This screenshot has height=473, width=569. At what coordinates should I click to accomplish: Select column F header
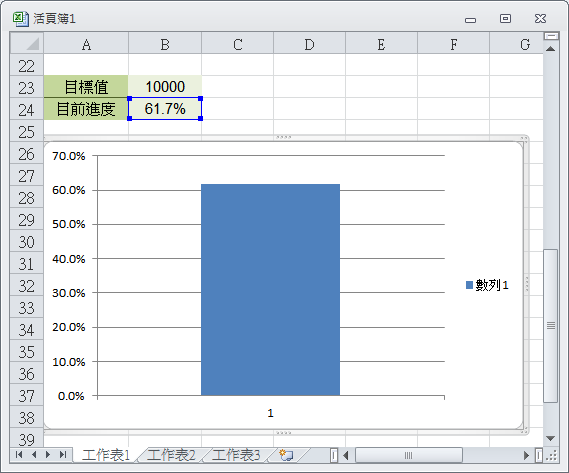453,44
